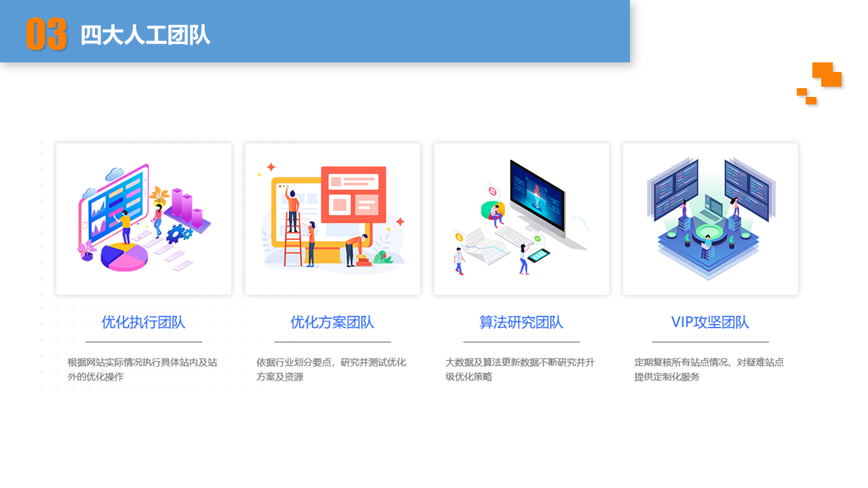Click the description starting with "大数据及算法更新"
868x488 pixels.
pos(519,369)
